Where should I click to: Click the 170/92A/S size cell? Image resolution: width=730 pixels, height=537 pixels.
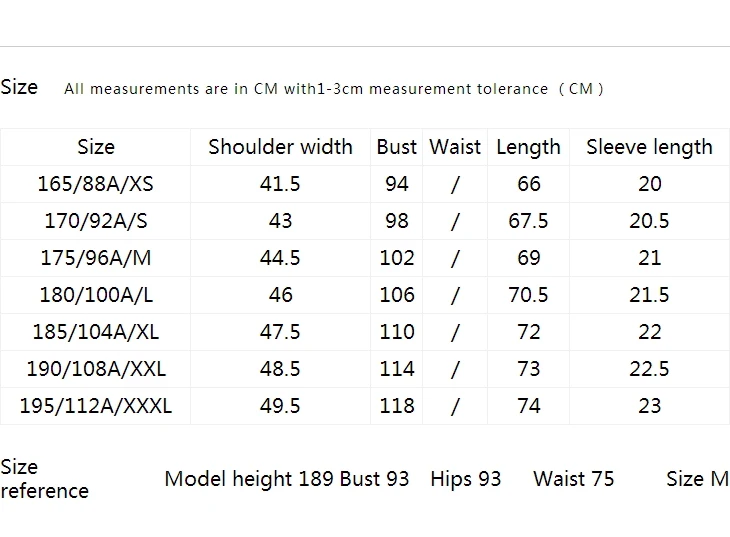tap(95, 221)
